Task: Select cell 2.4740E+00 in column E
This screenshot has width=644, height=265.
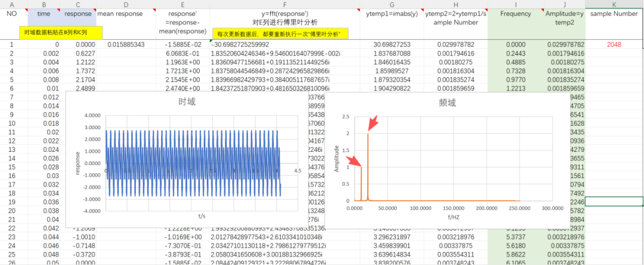Action: [183, 88]
